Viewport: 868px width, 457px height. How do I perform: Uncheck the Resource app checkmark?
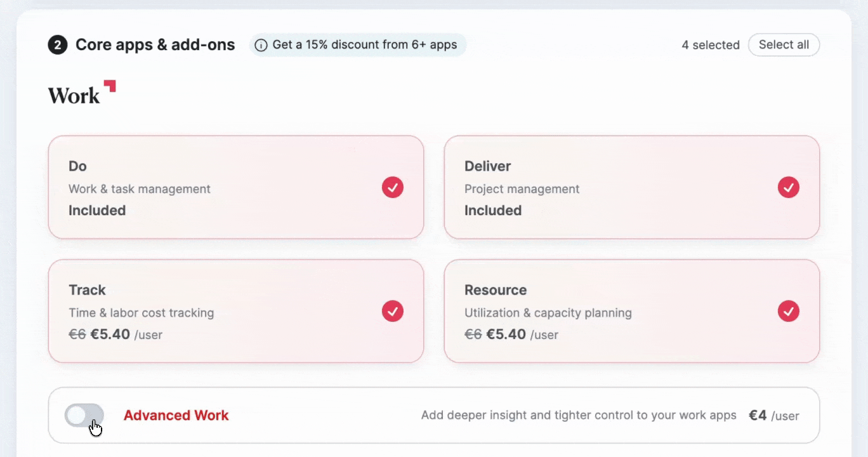pyautogui.click(x=789, y=311)
